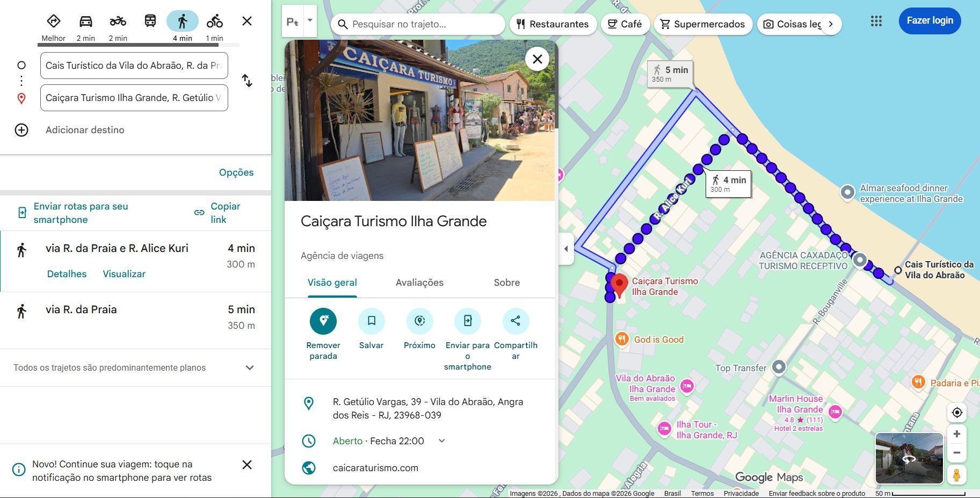Open the Almar seafood dinner marker
The image size is (980, 498).
click(x=847, y=192)
